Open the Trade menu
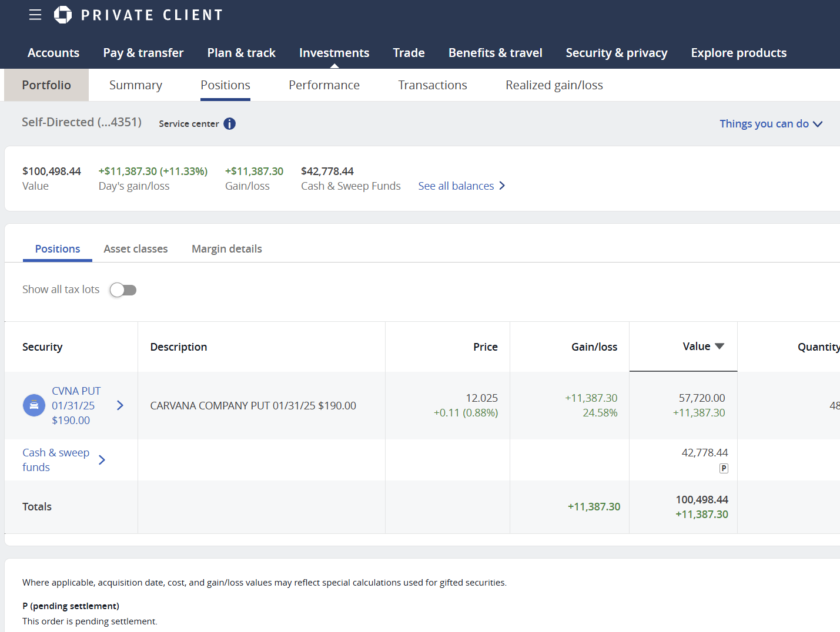This screenshot has height=632, width=840. tap(409, 53)
